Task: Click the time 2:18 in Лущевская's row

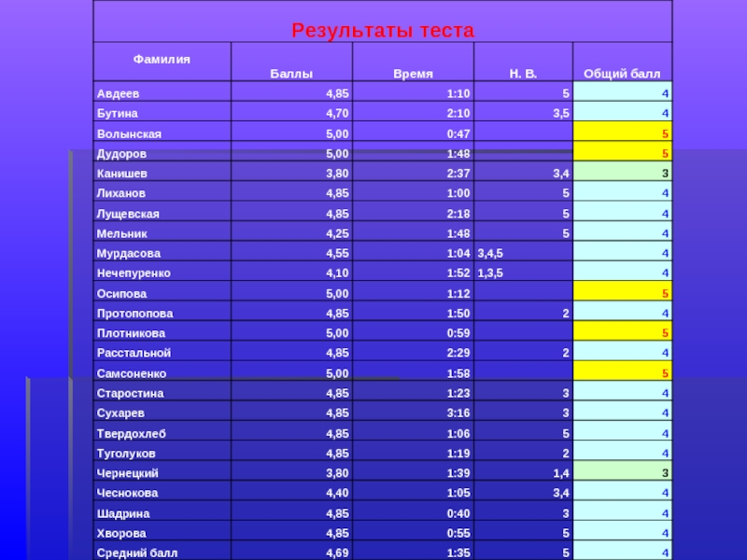Action: click(458, 214)
